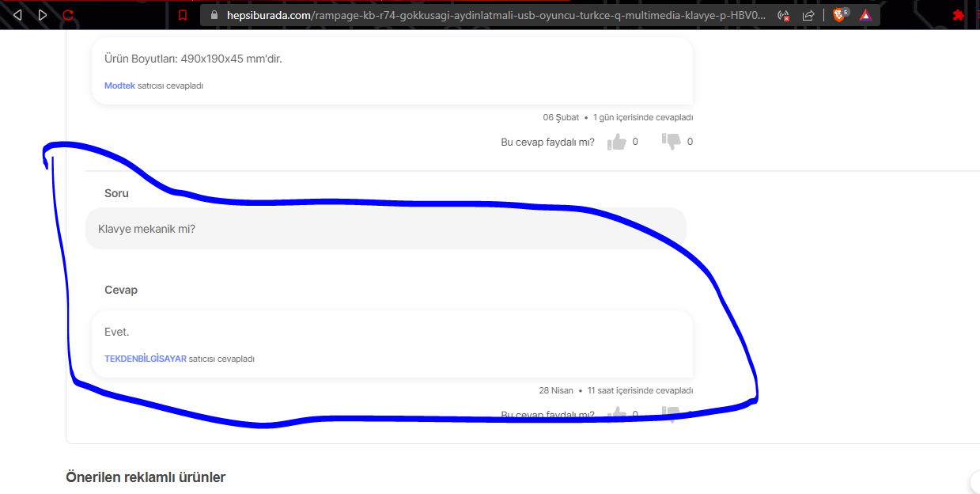Dislike the Modtek answer with thumbs down
Image resolution: width=980 pixels, height=494 pixels.
pyautogui.click(x=671, y=142)
